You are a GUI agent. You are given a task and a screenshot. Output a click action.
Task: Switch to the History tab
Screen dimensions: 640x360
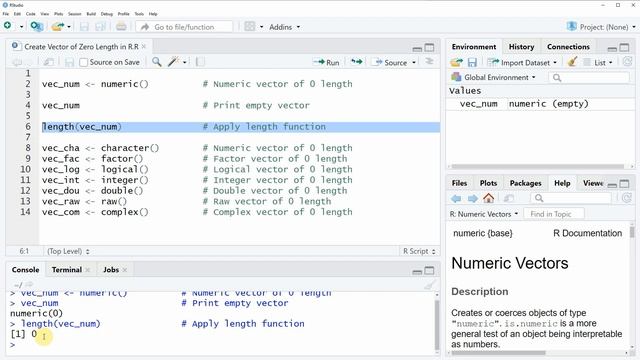(521, 47)
